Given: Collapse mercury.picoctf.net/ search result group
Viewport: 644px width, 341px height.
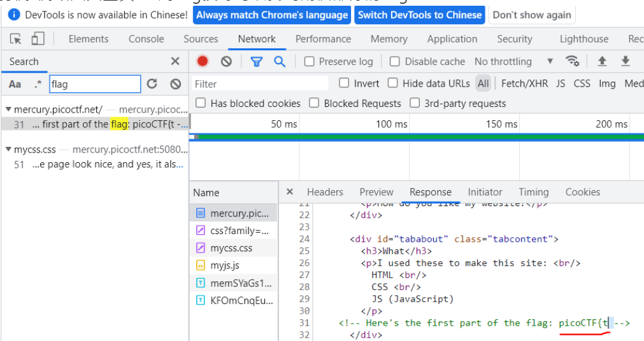Looking at the screenshot, I should pos(8,109).
